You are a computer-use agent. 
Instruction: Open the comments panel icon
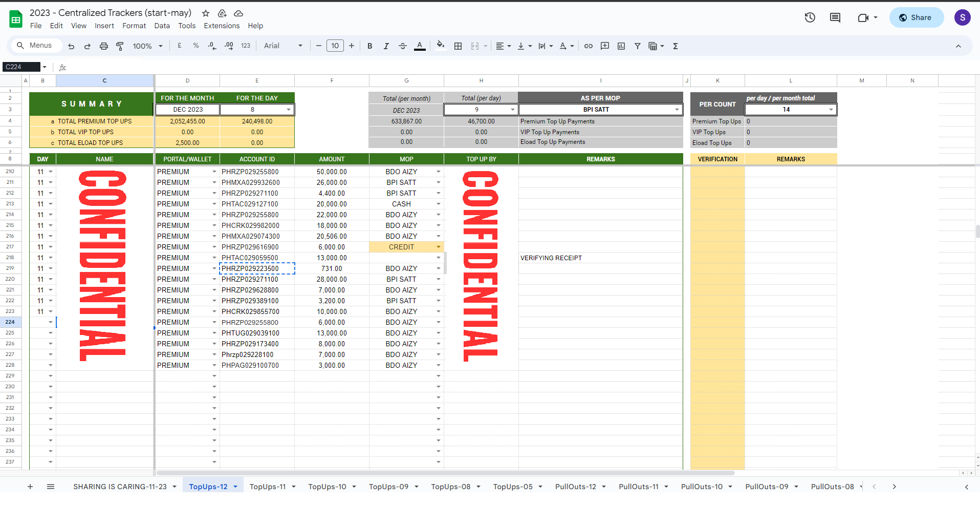point(835,17)
